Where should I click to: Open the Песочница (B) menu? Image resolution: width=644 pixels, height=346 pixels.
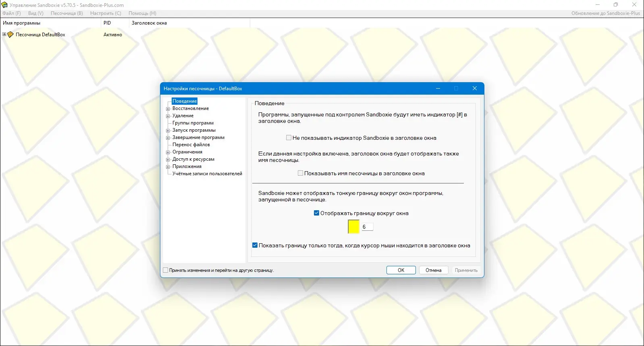point(67,13)
